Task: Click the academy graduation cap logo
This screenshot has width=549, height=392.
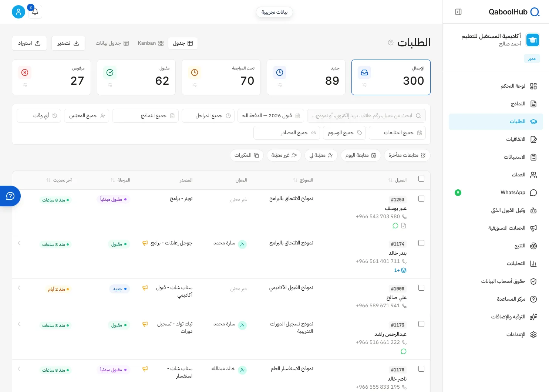Action: [533, 40]
